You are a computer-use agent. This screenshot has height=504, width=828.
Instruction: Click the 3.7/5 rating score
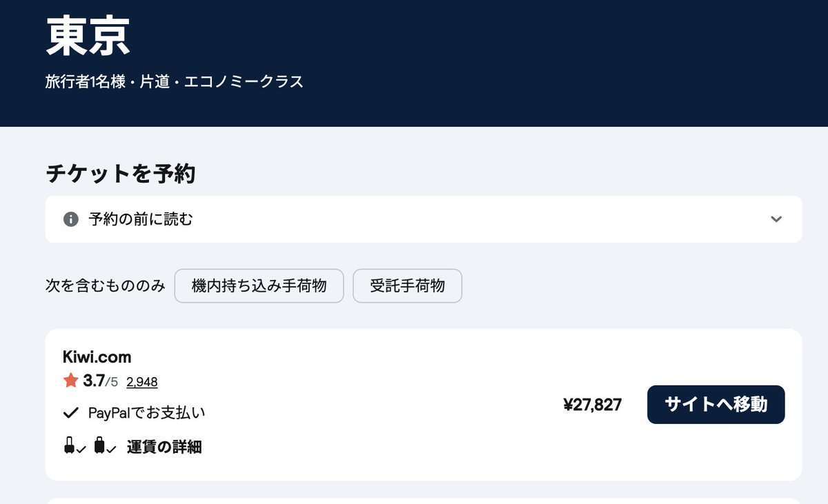[x=101, y=381]
